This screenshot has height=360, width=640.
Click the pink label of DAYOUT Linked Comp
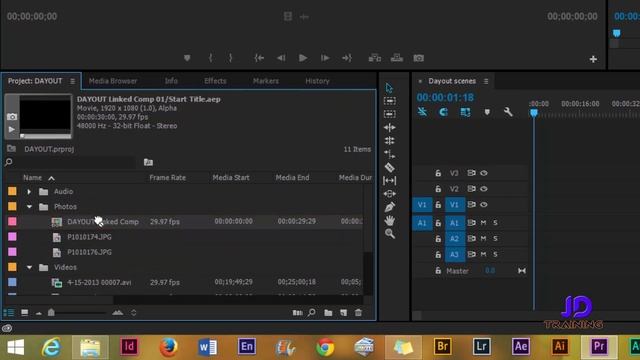[x=12, y=222]
